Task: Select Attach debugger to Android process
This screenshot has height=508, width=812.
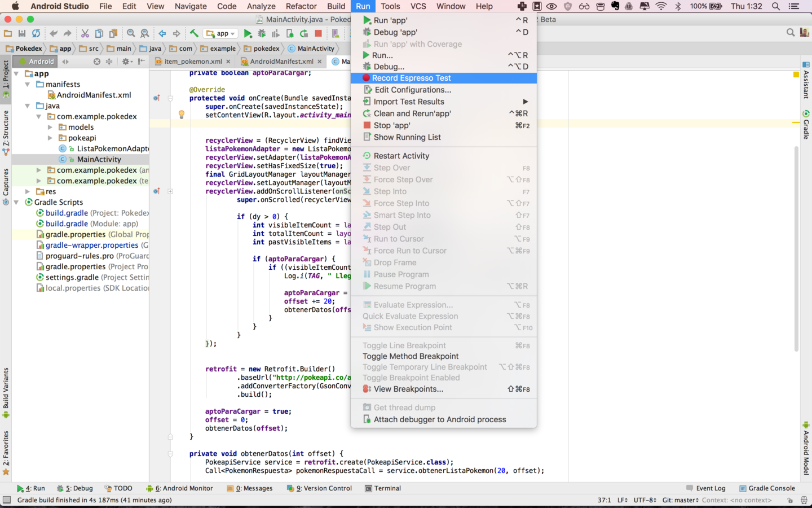Action: (x=444, y=419)
